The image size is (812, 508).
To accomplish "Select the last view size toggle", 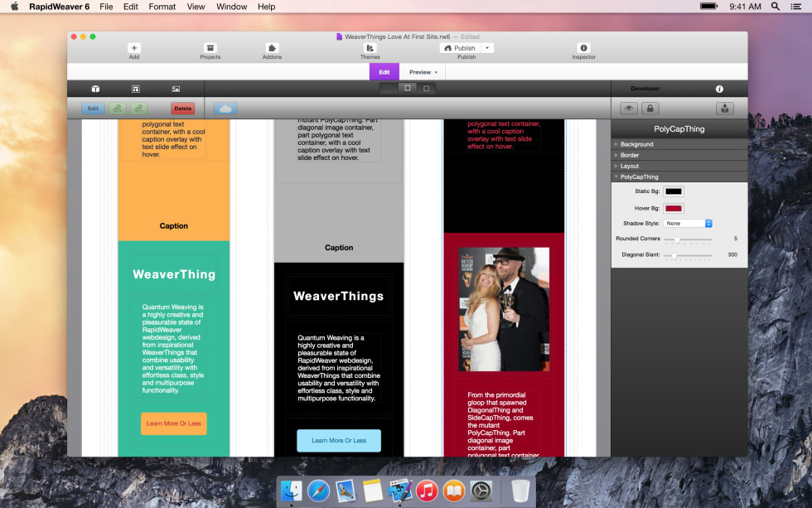I will 426,89.
